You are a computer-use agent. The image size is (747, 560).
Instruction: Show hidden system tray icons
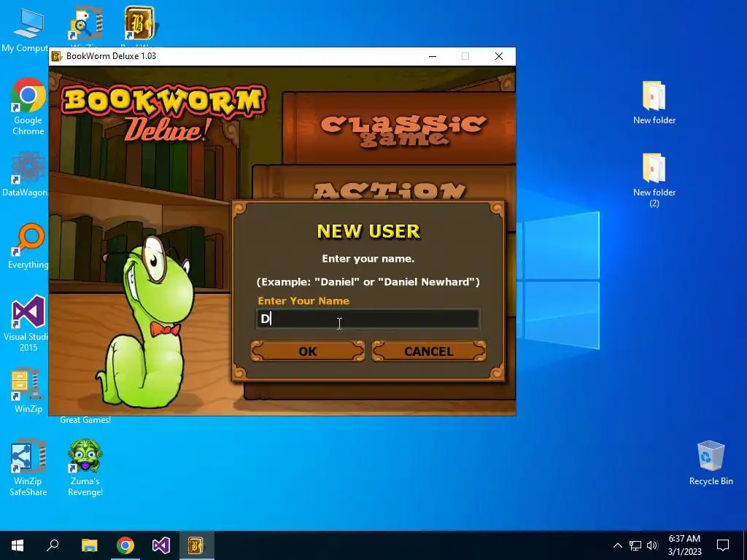click(x=617, y=545)
